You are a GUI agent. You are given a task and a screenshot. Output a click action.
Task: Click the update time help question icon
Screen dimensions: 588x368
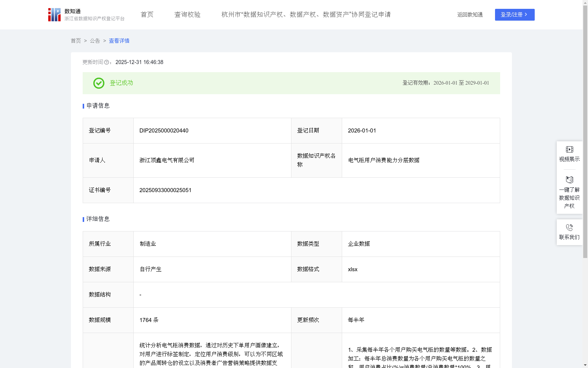[x=107, y=62]
